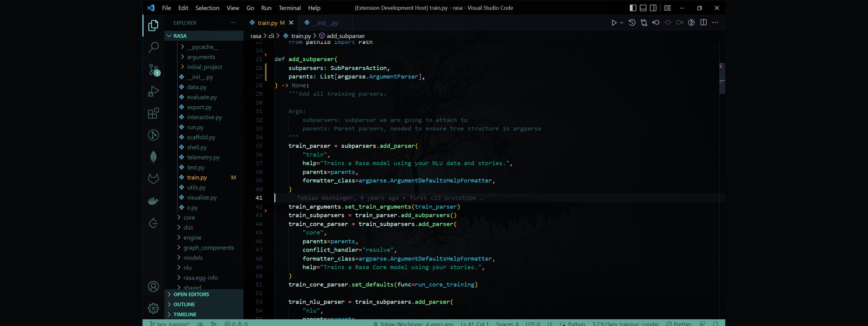
Task: Switch to the __init__.py tab
Action: tap(325, 23)
